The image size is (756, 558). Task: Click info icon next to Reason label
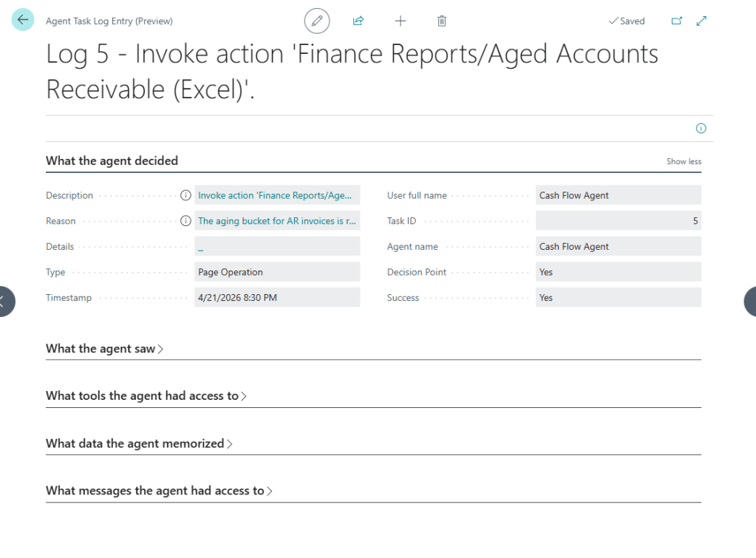tap(185, 221)
